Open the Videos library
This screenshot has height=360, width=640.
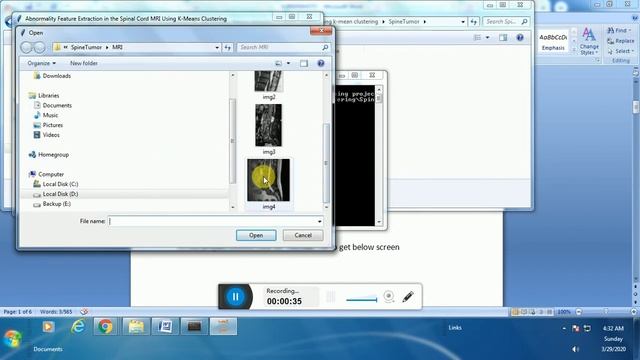pyautogui.click(x=51, y=135)
